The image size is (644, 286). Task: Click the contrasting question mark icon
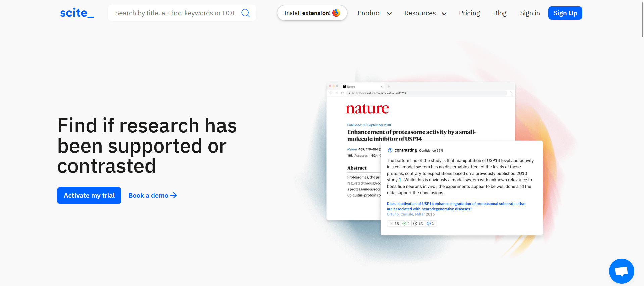[x=390, y=150]
